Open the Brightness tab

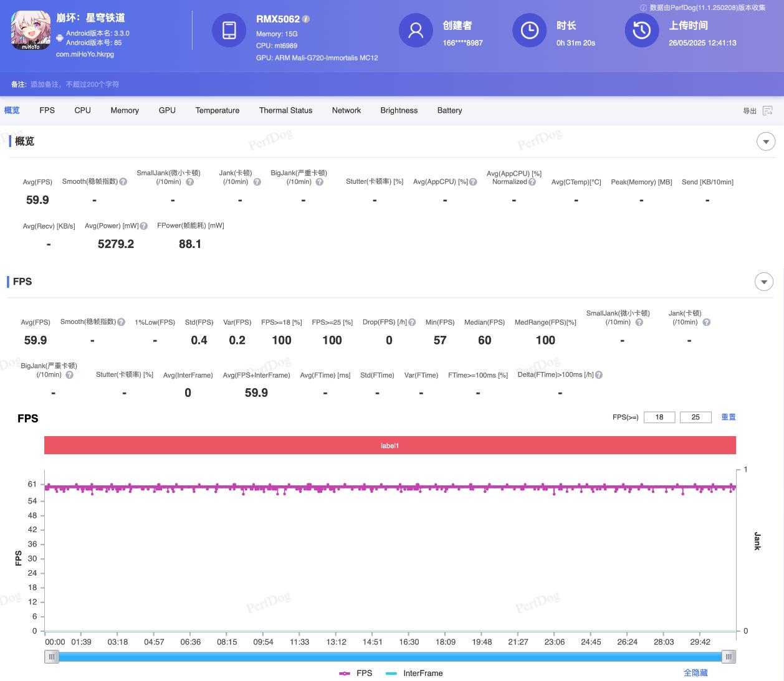tap(399, 110)
